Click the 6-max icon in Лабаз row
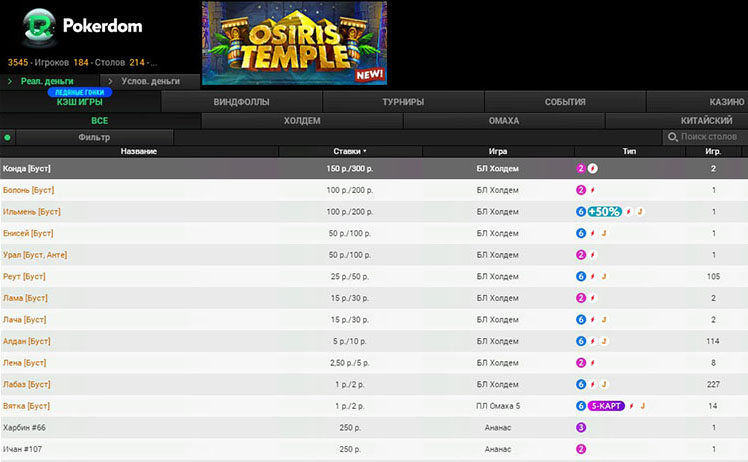748x462 pixels. (x=581, y=384)
